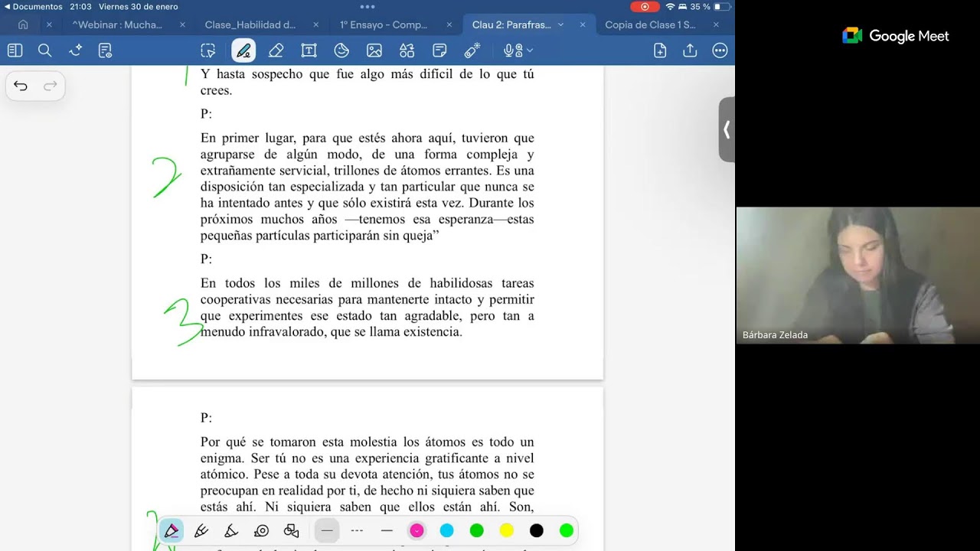Expand the Clau 2: Parafras... tab dropdown

click(x=560, y=24)
